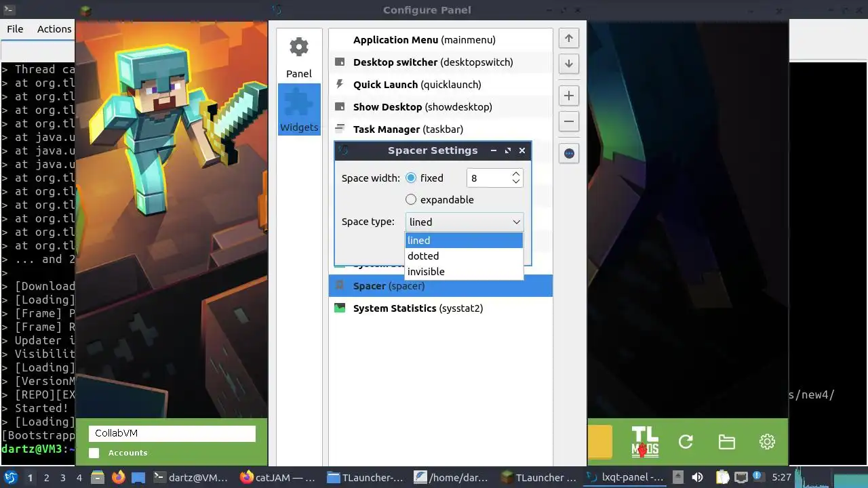The height and width of the screenshot is (488, 868).
Task: Maximize the Spacer Settings dialog
Action: (x=508, y=151)
